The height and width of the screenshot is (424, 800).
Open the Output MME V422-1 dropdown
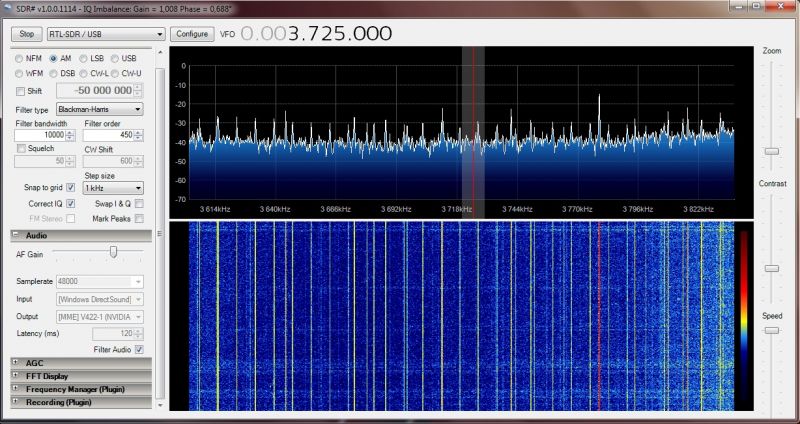(x=99, y=317)
